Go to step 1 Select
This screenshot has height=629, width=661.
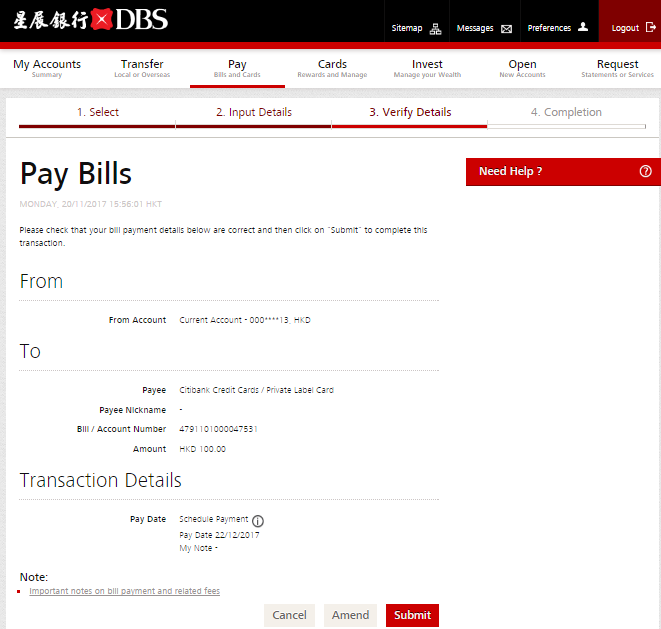(x=97, y=113)
